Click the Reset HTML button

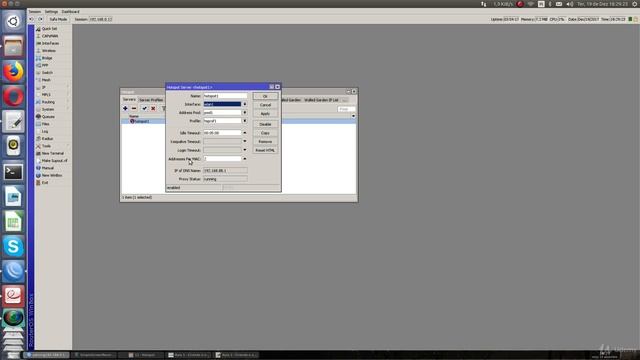(265, 150)
